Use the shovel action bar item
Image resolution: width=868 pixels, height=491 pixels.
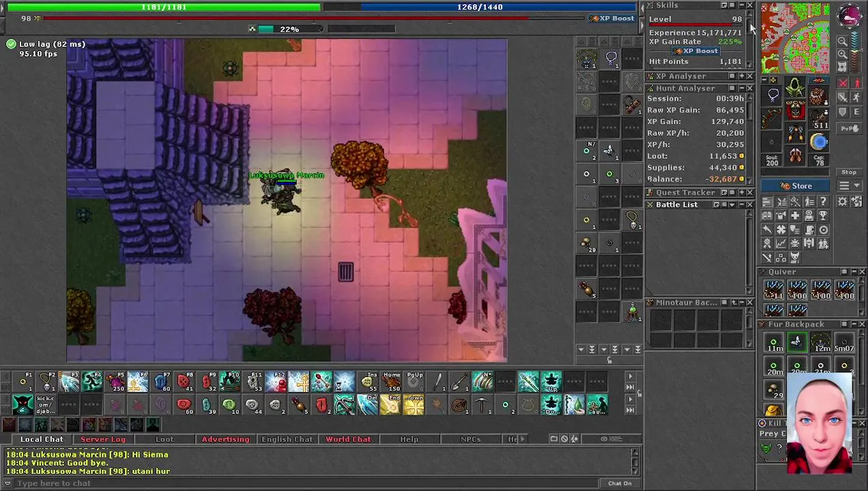459,382
